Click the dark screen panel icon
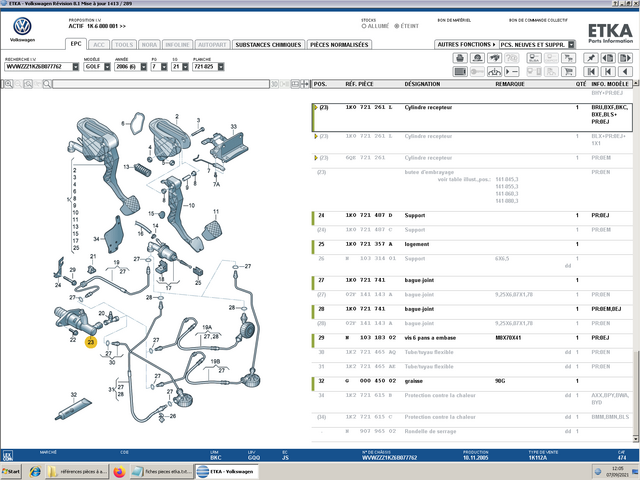Viewport: 640px width, 480px height. (x=460, y=72)
